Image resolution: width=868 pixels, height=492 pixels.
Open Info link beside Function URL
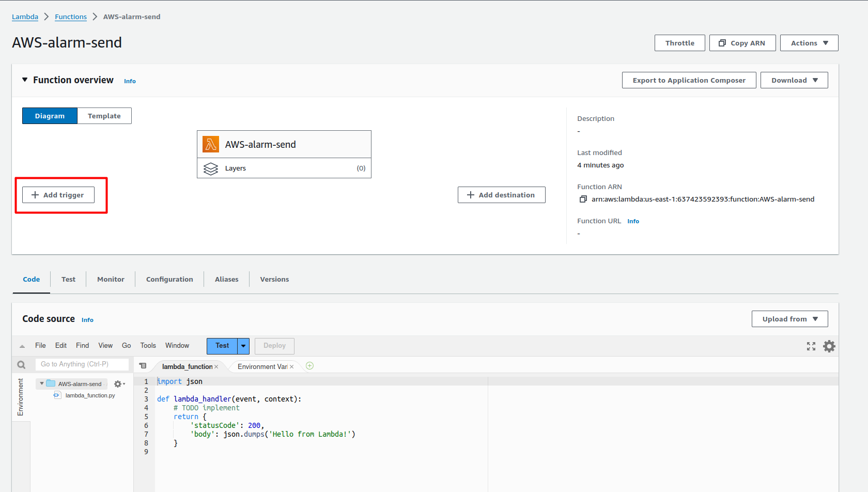[x=633, y=221]
